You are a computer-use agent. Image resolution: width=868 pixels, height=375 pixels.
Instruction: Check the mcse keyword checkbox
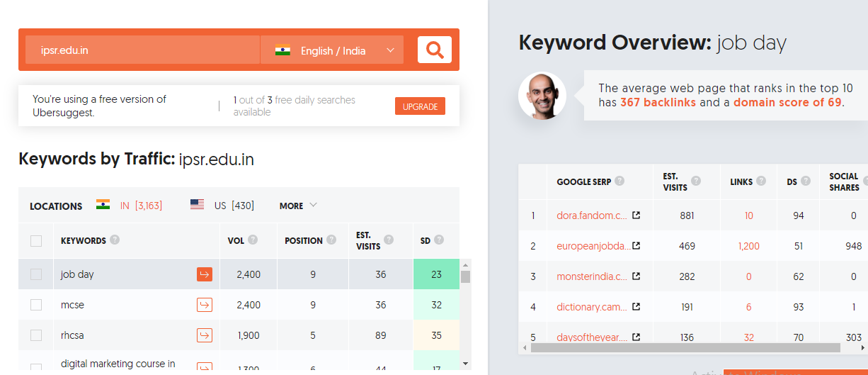(x=36, y=305)
